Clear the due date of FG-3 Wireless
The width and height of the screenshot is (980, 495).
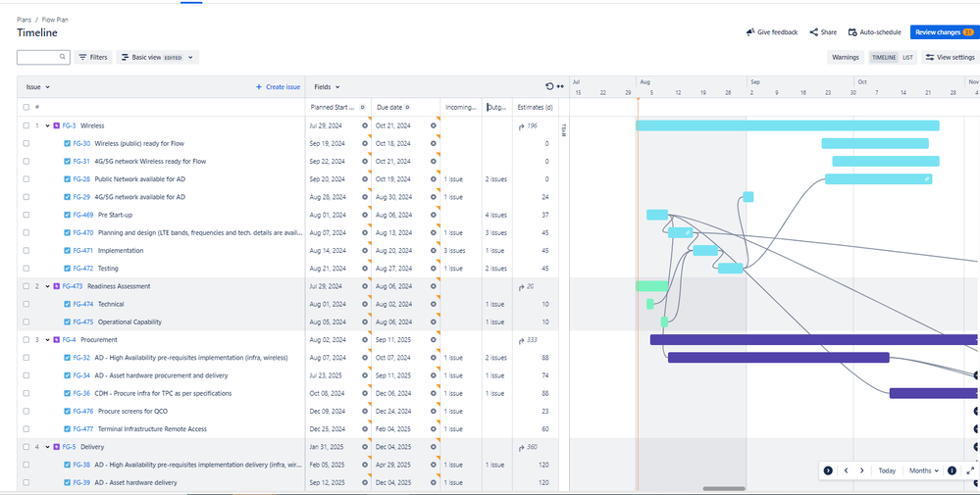point(434,125)
